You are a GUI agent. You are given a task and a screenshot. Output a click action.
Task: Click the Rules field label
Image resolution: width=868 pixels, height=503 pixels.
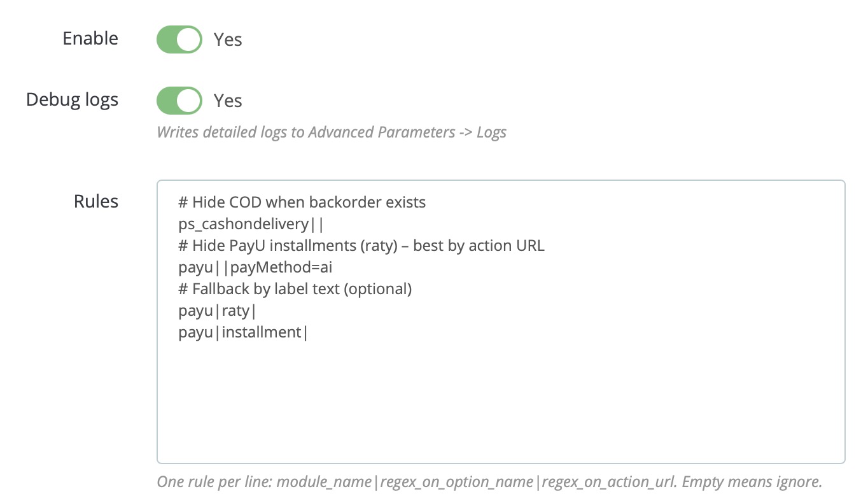coord(96,201)
